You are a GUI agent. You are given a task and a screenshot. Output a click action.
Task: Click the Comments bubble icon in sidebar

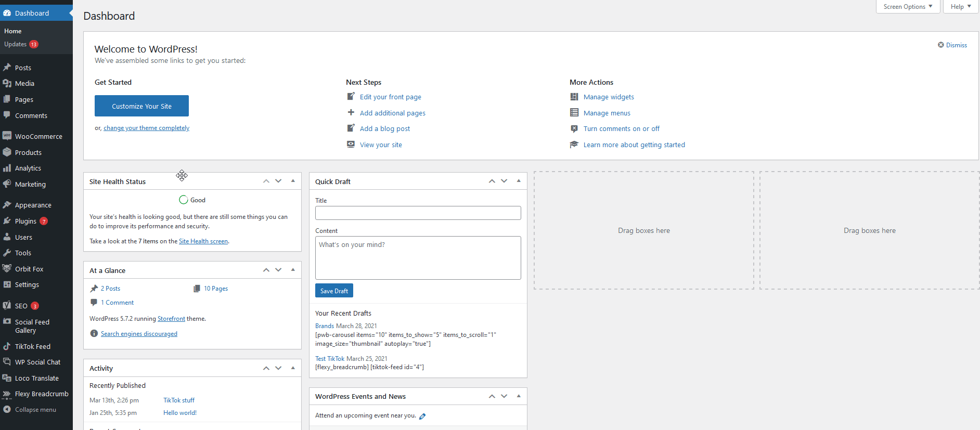pyautogui.click(x=7, y=115)
